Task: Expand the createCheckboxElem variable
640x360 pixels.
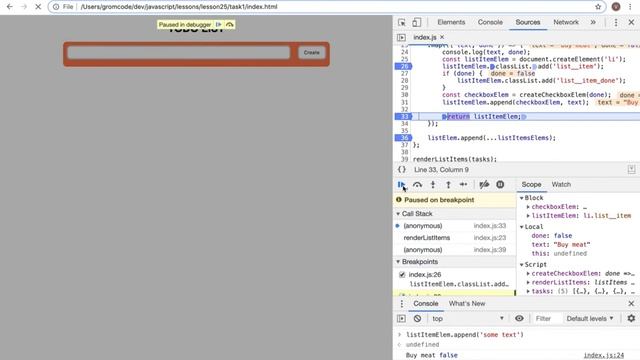Action: [528, 274]
